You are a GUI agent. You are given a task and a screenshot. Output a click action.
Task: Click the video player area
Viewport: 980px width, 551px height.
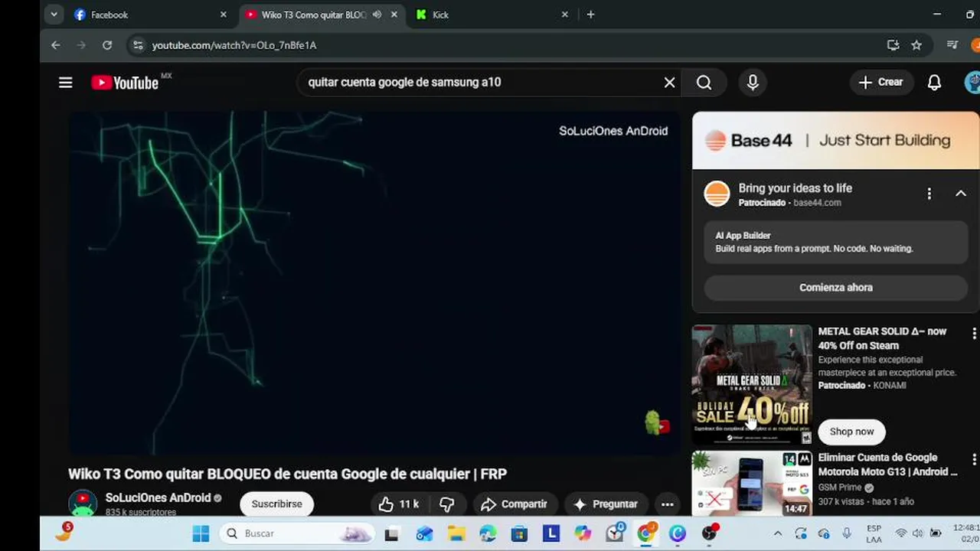pyautogui.click(x=374, y=283)
